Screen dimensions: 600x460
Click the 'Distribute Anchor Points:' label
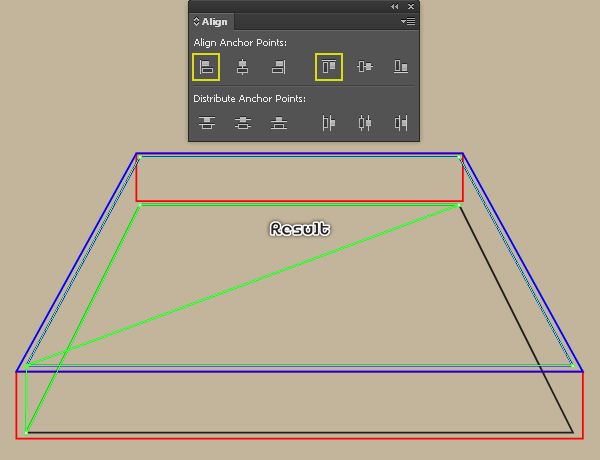[x=249, y=99]
